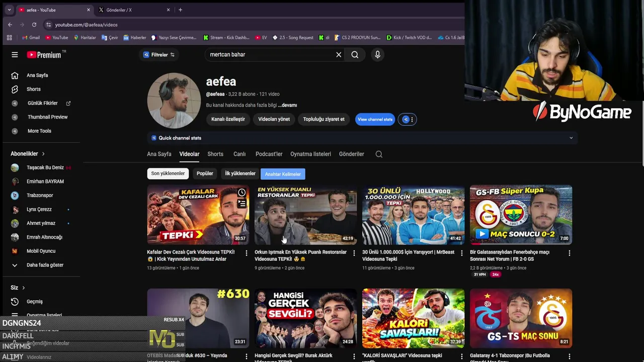This screenshot has height=362, width=644.
Task: Open more options for Galatasaraylıdan Fenerbahçe video
Action: click(x=569, y=253)
